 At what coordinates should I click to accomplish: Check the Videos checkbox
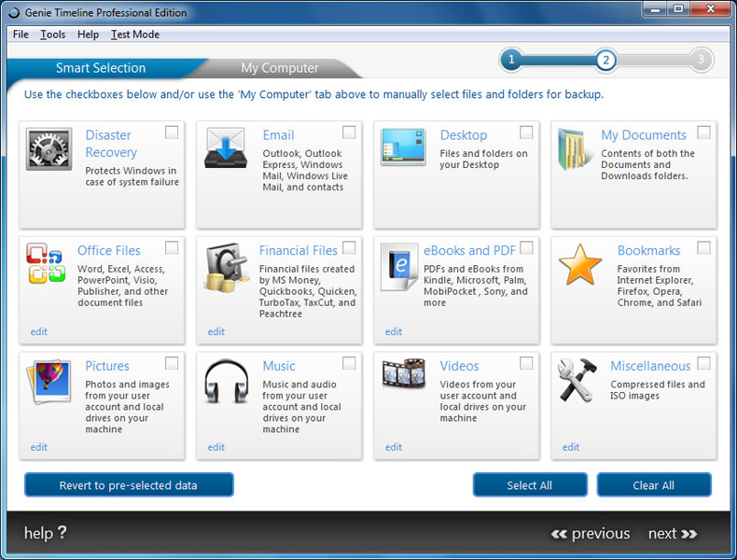pyautogui.click(x=526, y=363)
